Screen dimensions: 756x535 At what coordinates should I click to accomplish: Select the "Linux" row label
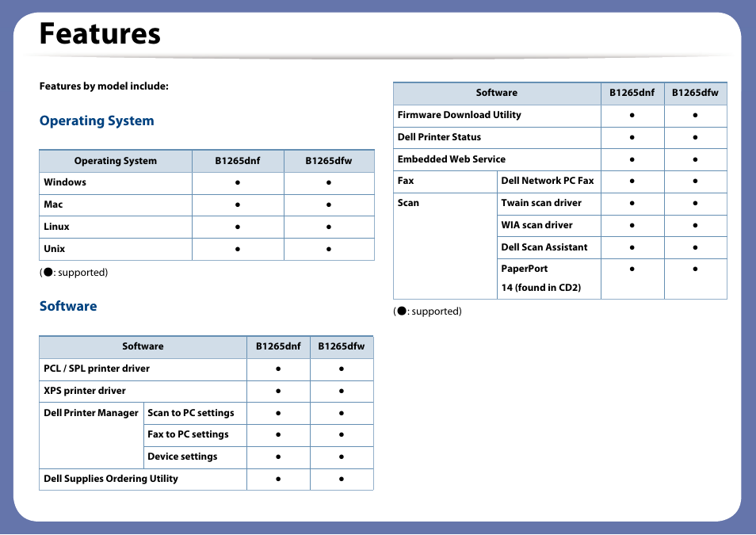56,227
